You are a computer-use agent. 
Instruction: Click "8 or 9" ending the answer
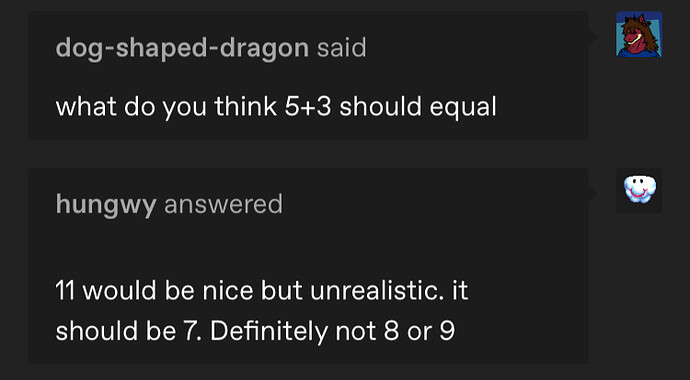419,332
